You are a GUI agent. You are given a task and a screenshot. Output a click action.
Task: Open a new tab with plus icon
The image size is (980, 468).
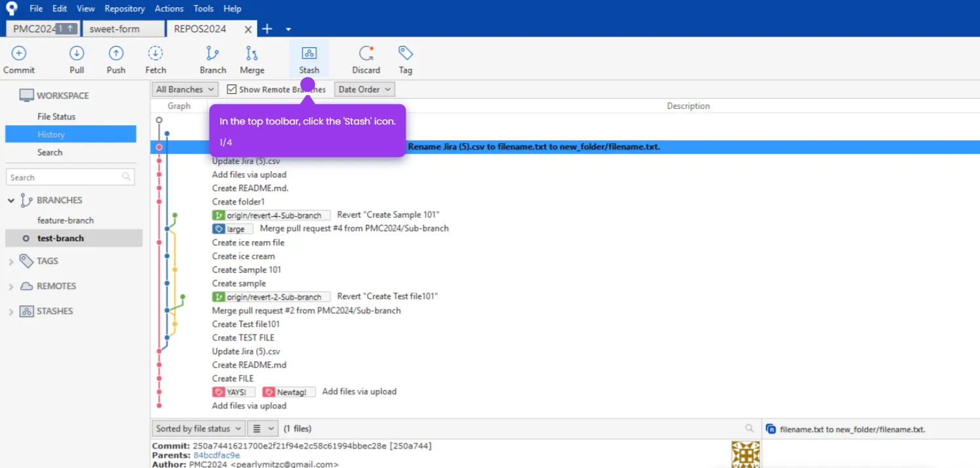tap(267, 29)
